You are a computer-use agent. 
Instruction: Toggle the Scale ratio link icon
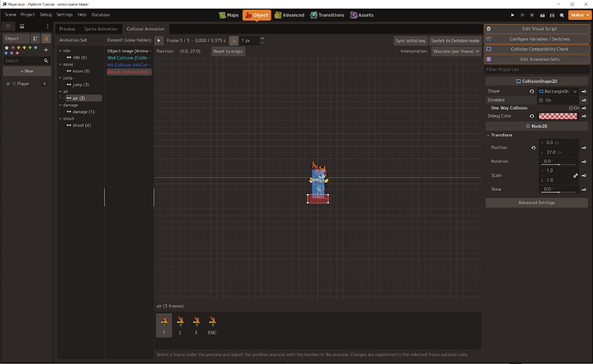coord(575,176)
